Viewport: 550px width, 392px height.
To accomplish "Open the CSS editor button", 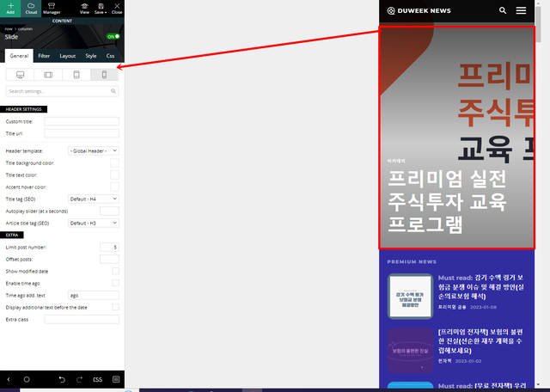I will pyautogui.click(x=97, y=379).
